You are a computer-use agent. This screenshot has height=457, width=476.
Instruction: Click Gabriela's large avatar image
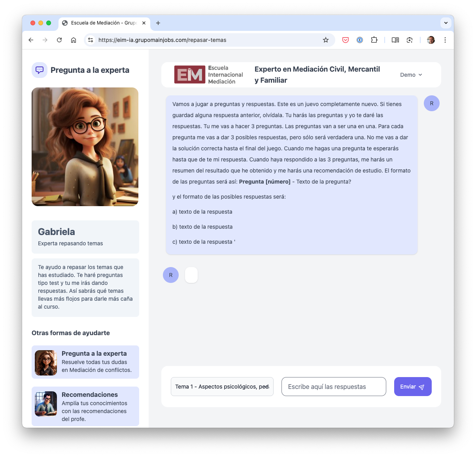85,147
